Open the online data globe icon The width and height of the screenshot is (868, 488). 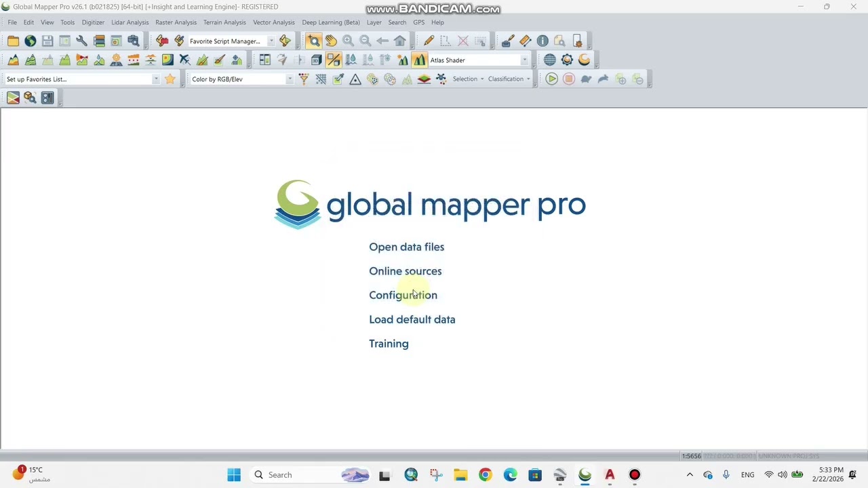pyautogui.click(x=31, y=41)
